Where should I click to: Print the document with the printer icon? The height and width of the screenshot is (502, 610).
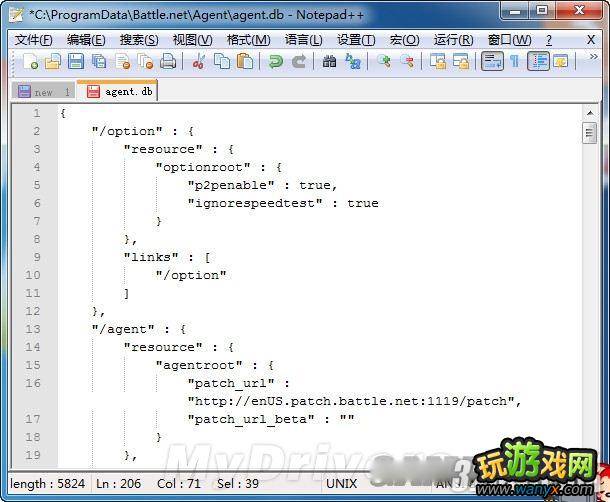(x=168, y=61)
